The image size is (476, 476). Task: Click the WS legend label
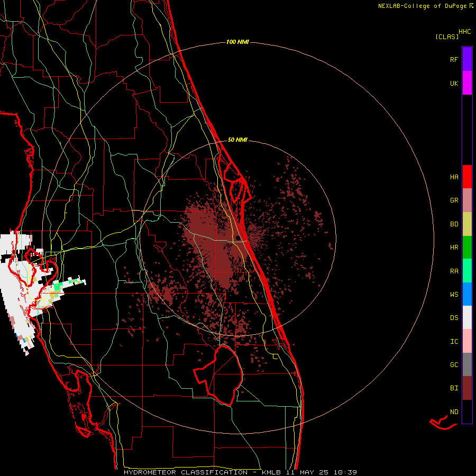coord(454,295)
